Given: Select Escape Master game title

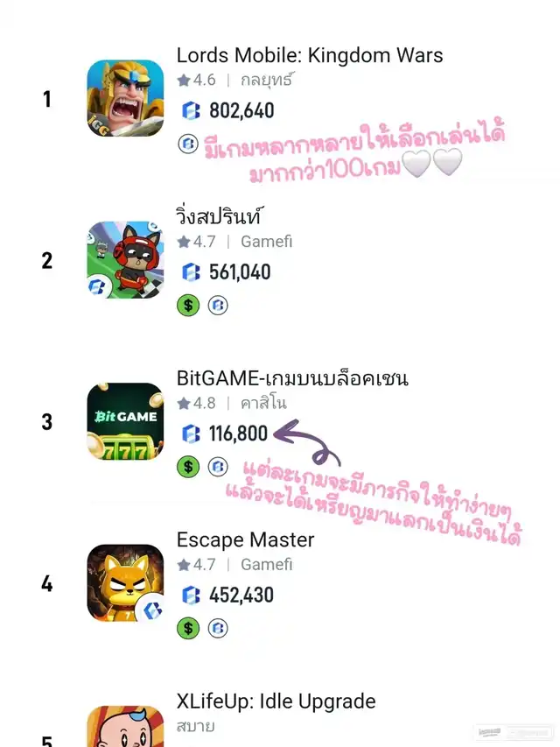Looking at the screenshot, I should click(245, 539).
